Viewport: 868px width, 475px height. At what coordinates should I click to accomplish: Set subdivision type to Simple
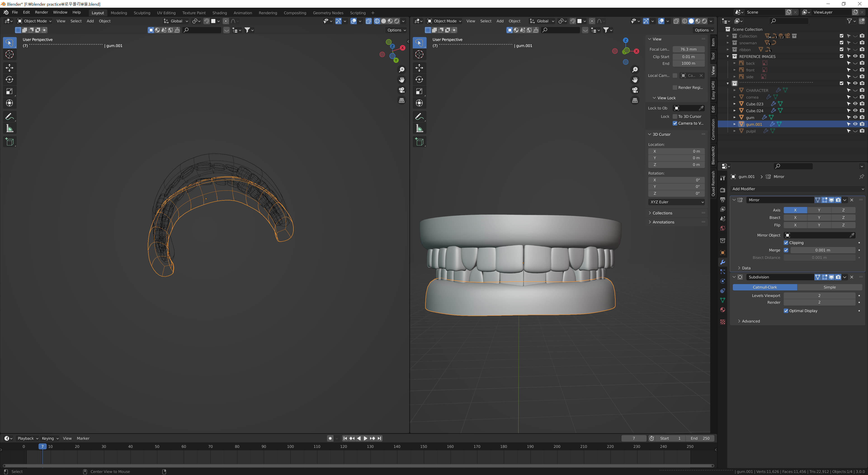pos(829,287)
